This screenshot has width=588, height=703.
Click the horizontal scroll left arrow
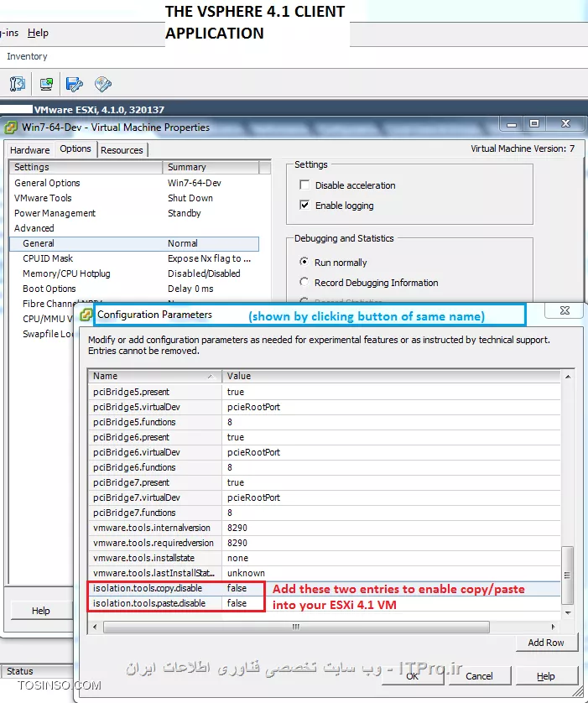tap(95, 627)
